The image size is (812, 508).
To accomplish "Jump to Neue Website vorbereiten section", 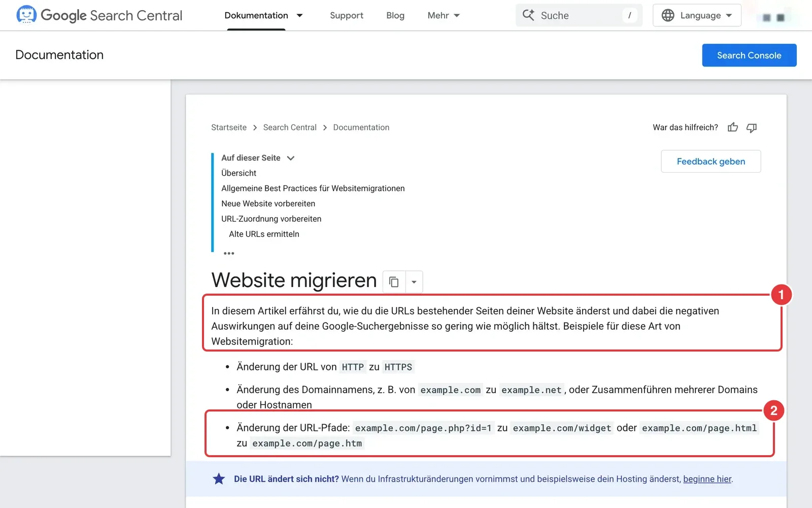I will 268,204.
